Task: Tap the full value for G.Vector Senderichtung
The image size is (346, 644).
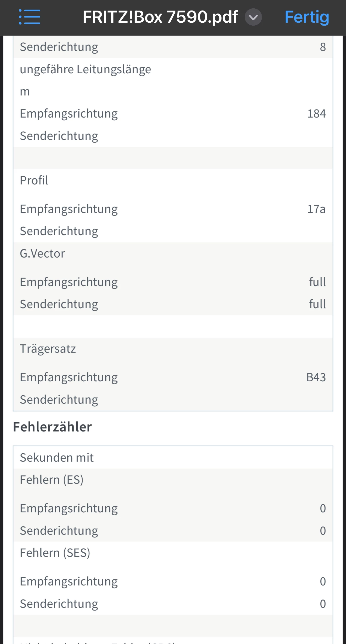Action: pos(317,304)
